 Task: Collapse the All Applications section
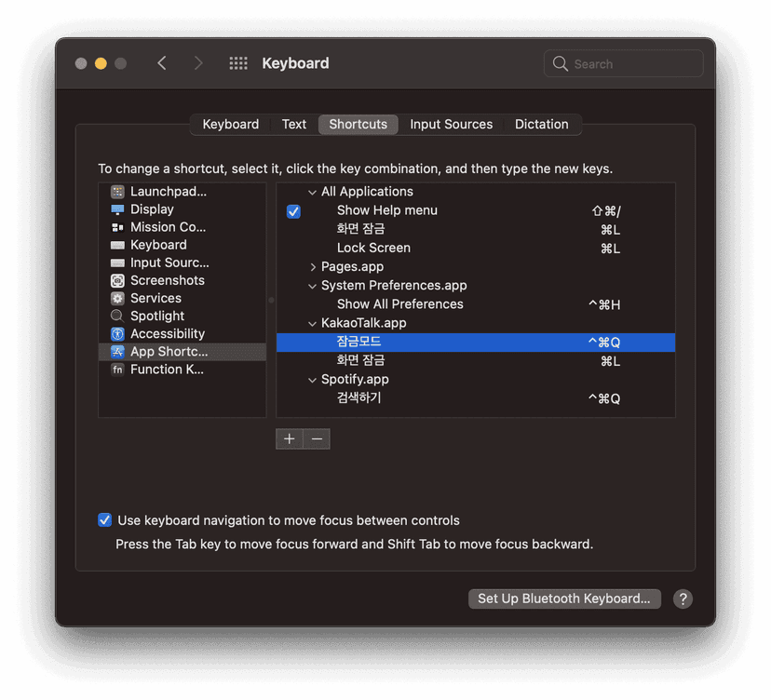[x=313, y=191]
